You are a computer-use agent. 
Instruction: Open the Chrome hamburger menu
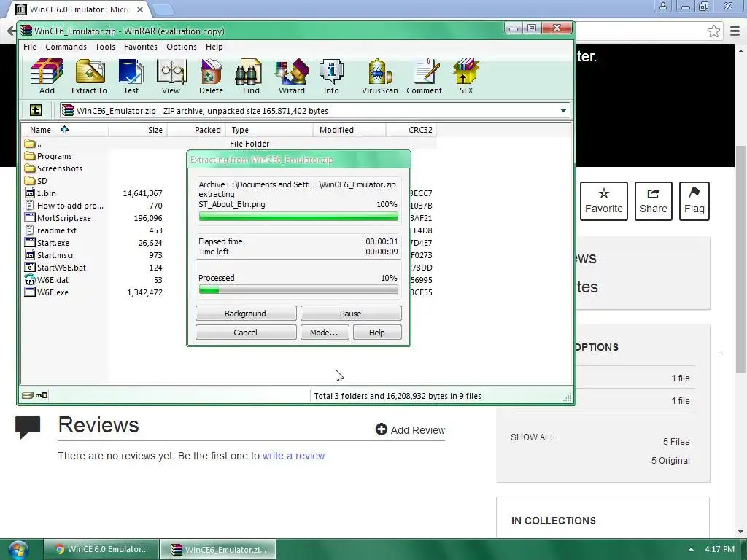pyautogui.click(x=735, y=31)
